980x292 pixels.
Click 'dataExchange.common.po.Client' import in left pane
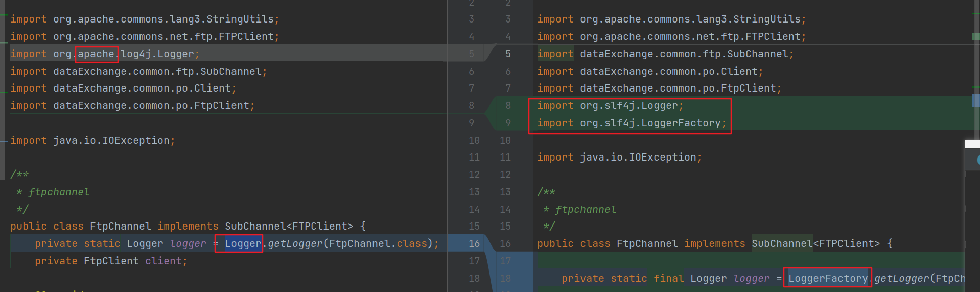[123, 88]
